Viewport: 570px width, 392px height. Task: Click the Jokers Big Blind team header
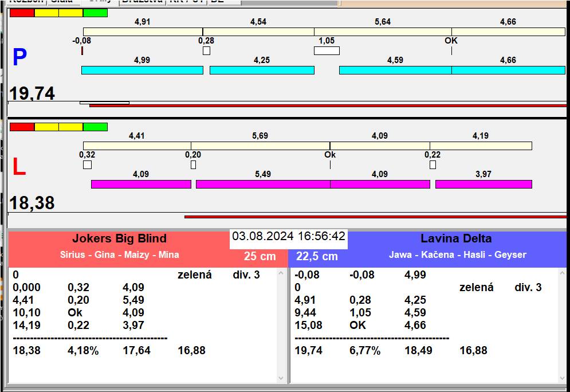[x=119, y=239]
